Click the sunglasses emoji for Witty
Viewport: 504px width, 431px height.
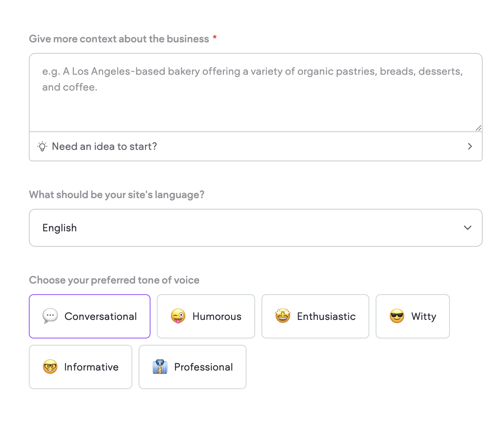[397, 316]
